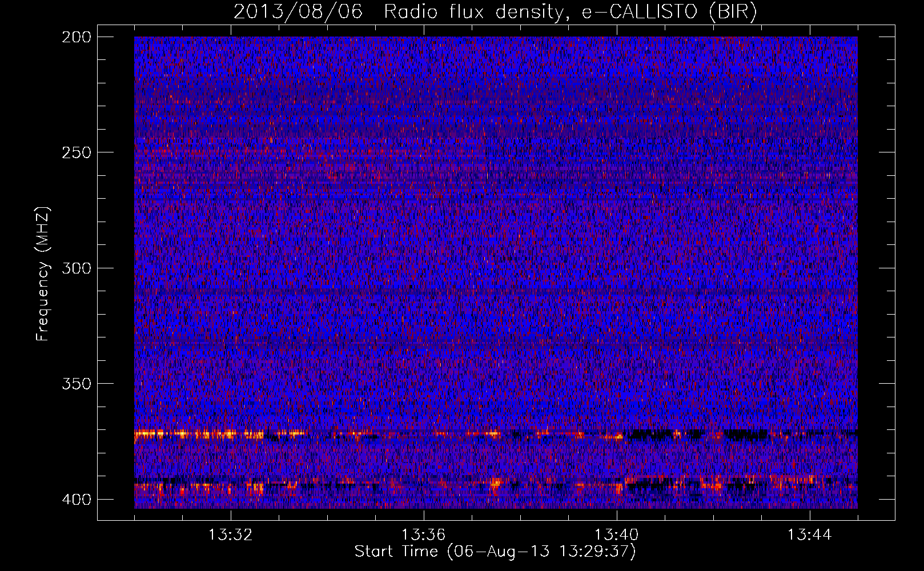This screenshot has height=571, width=924.
Task: Click the 13:40 time tick label
Action: pyautogui.click(x=617, y=535)
